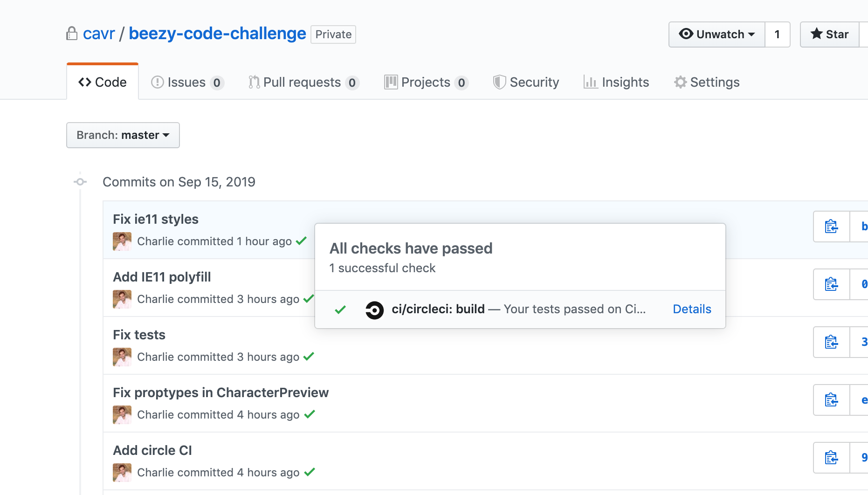Expand the Unwatch dropdown arrow

pyautogui.click(x=752, y=34)
